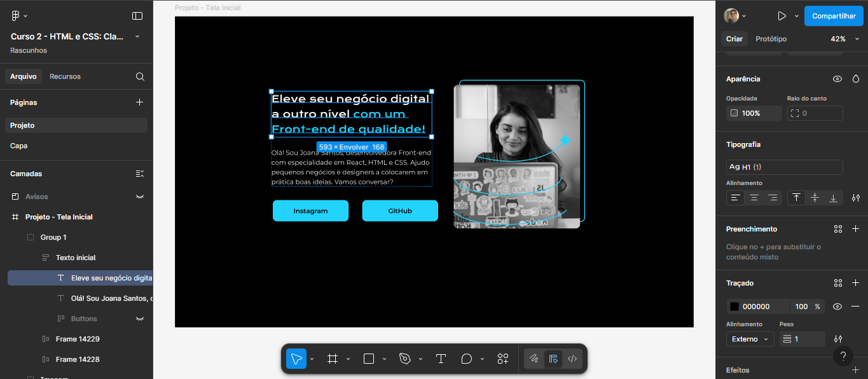The width and height of the screenshot is (868, 379).
Task: Select the Pen tool
Action: pyautogui.click(x=405, y=359)
